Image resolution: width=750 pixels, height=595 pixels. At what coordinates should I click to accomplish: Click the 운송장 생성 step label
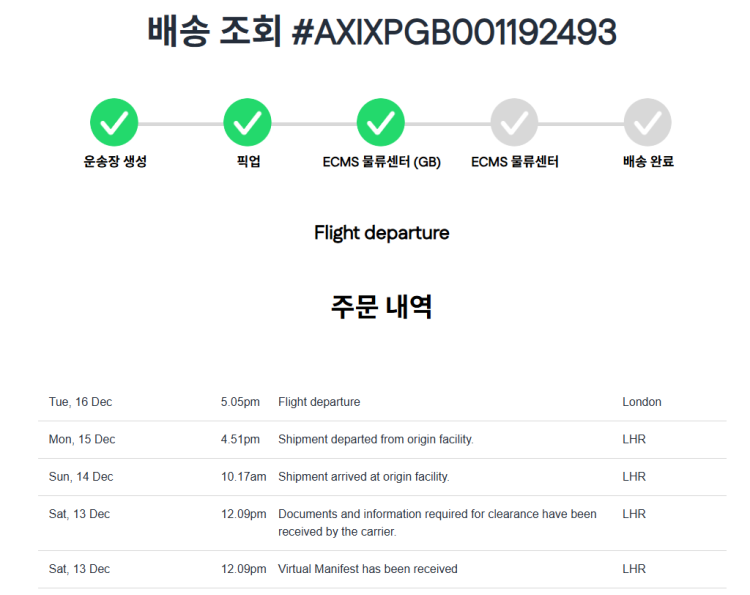tap(115, 161)
